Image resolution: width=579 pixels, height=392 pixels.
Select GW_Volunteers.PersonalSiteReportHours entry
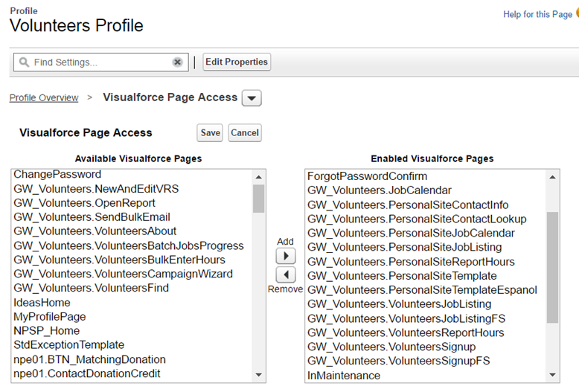426,262
